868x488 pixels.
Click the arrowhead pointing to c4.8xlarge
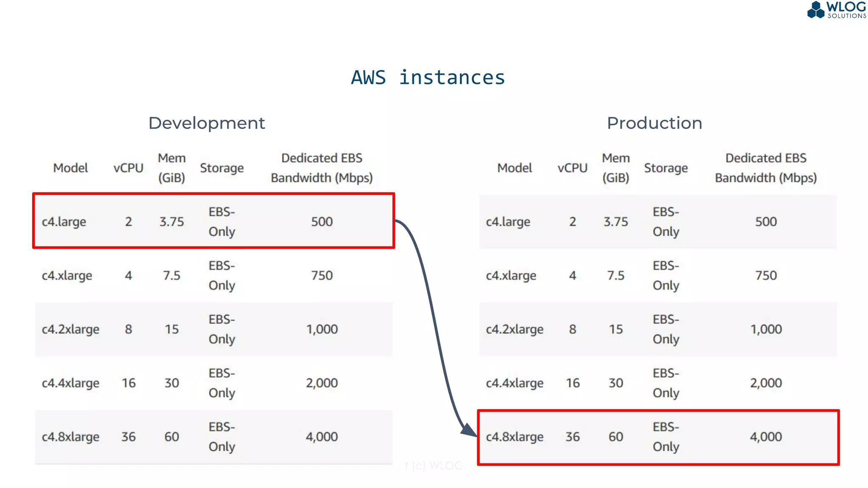[469, 430]
